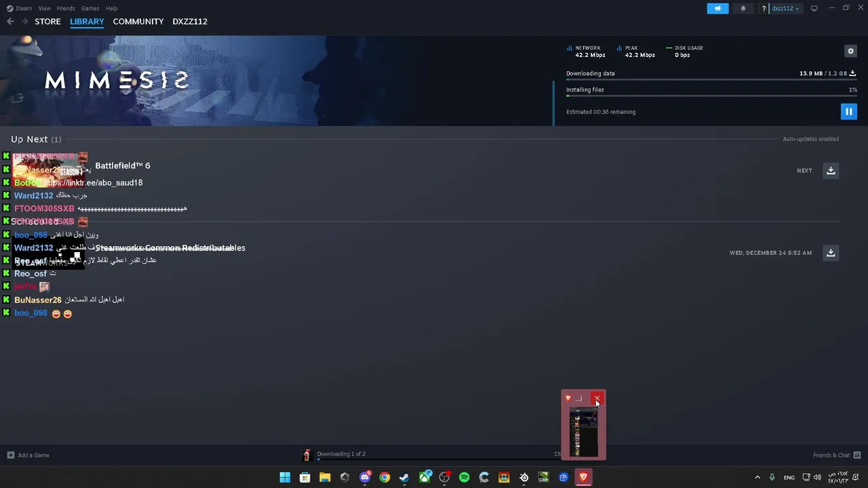Show hidden system tray icons
This screenshot has height=488, width=868.
[757, 477]
